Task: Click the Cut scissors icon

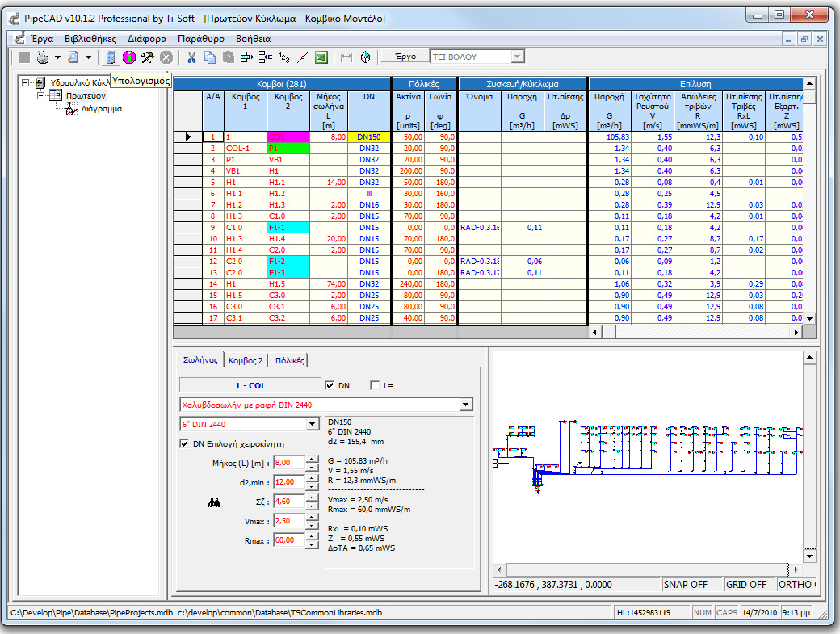Action: [x=191, y=57]
